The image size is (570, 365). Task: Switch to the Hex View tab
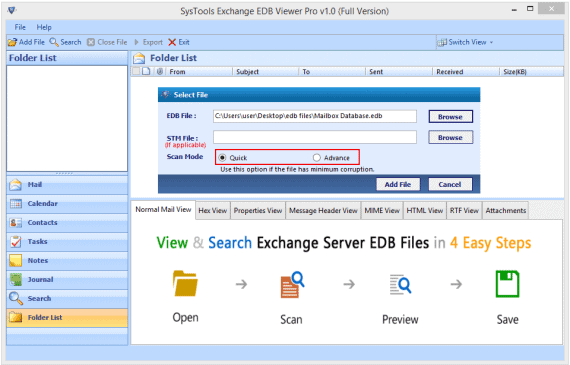(213, 210)
